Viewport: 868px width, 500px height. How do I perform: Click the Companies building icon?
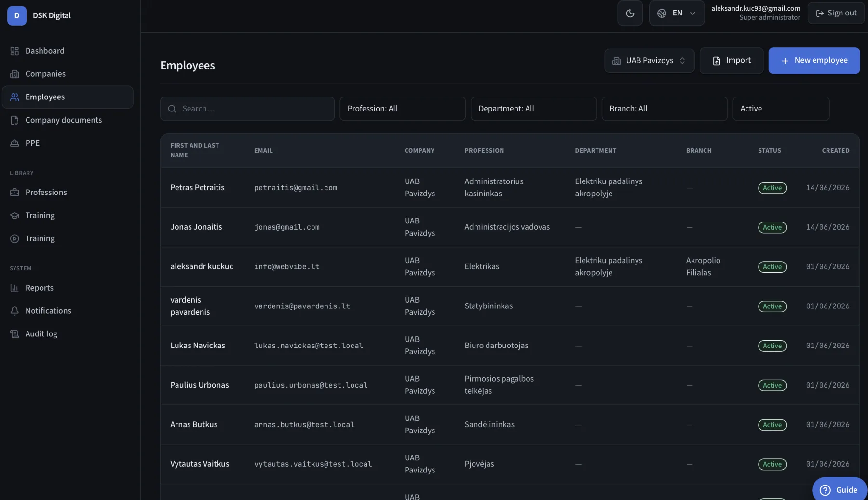[14, 74]
